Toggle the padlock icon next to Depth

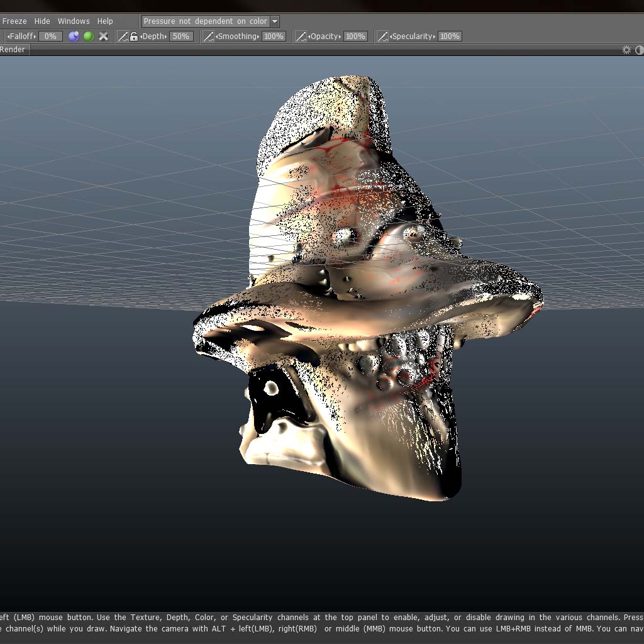[x=134, y=36]
